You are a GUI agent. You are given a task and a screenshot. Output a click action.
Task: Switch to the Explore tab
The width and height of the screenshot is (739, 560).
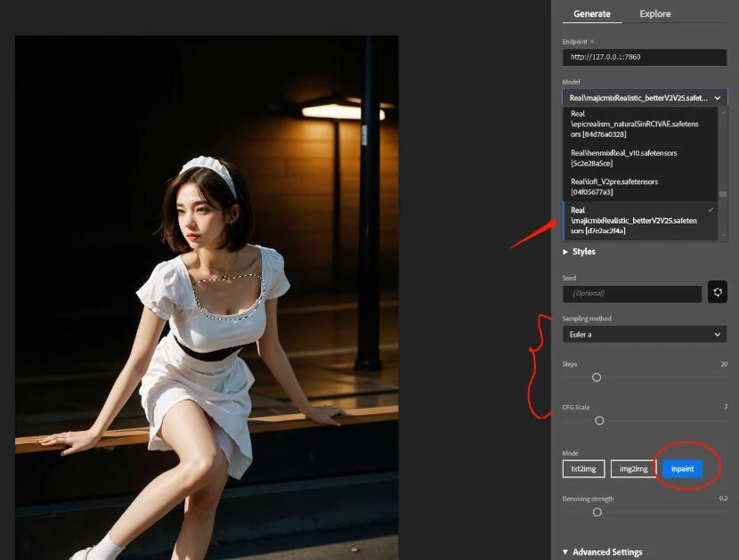pyautogui.click(x=655, y=14)
